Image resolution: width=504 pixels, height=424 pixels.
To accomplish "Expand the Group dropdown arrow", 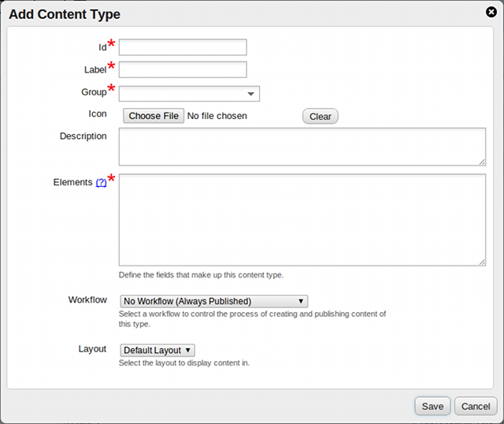I will pos(250,95).
